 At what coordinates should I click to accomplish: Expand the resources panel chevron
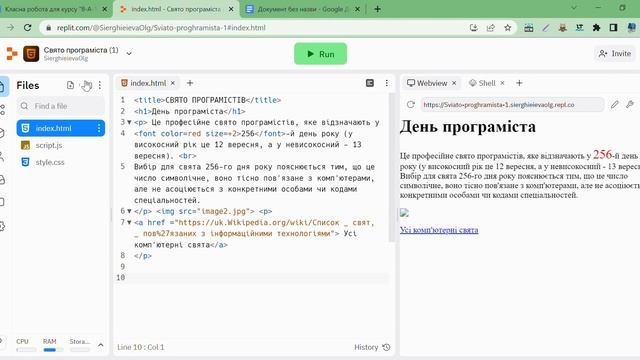(100, 345)
